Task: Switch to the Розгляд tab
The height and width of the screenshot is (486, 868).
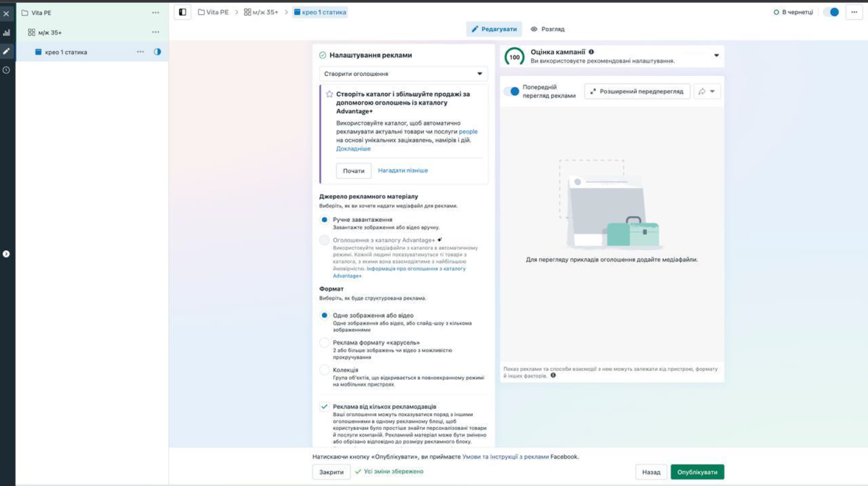Action: [x=548, y=29]
